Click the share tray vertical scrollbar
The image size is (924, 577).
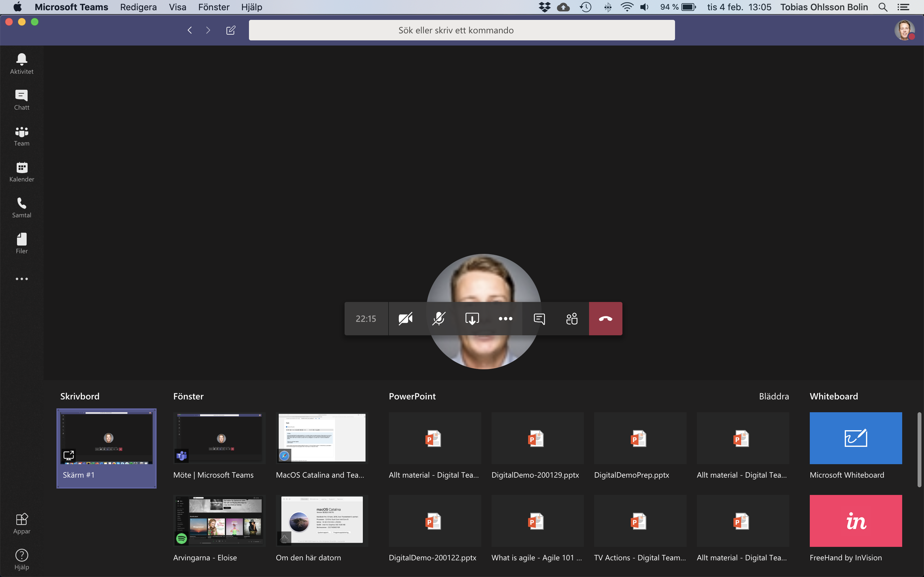tap(920, 449)
